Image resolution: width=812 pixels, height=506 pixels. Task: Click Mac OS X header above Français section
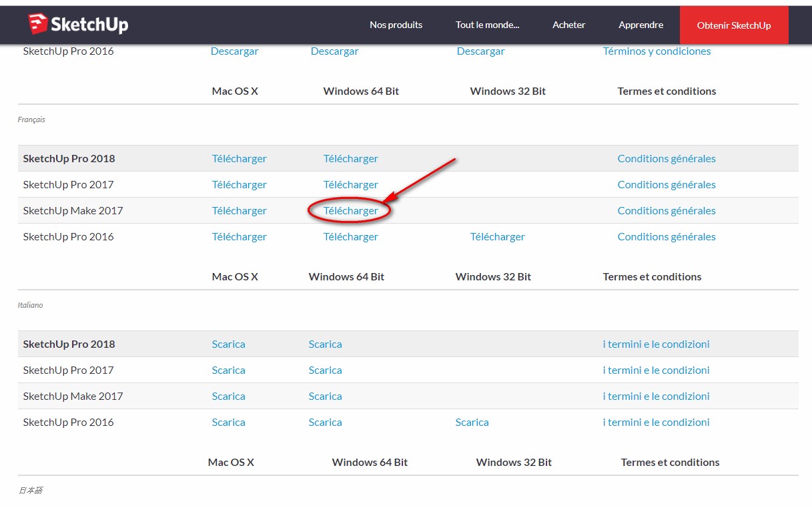click(x=235, y=91)
